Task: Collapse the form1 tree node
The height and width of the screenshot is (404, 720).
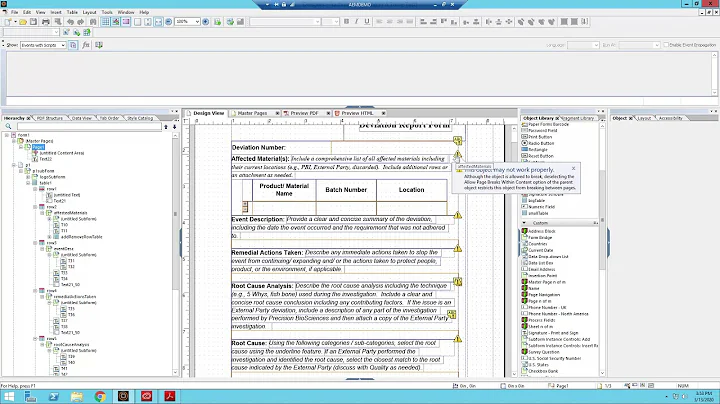Action: point(7,135)
